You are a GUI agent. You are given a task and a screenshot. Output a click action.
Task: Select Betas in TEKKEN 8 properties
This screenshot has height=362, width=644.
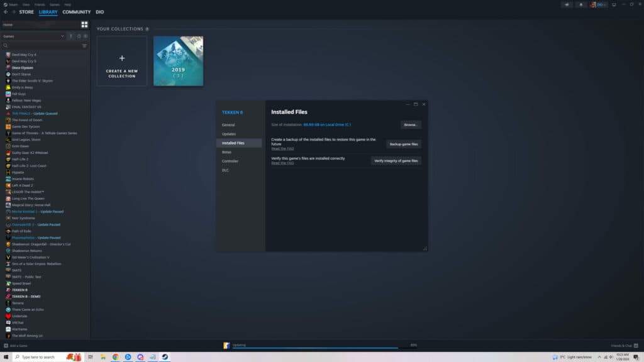coord(226,152)
